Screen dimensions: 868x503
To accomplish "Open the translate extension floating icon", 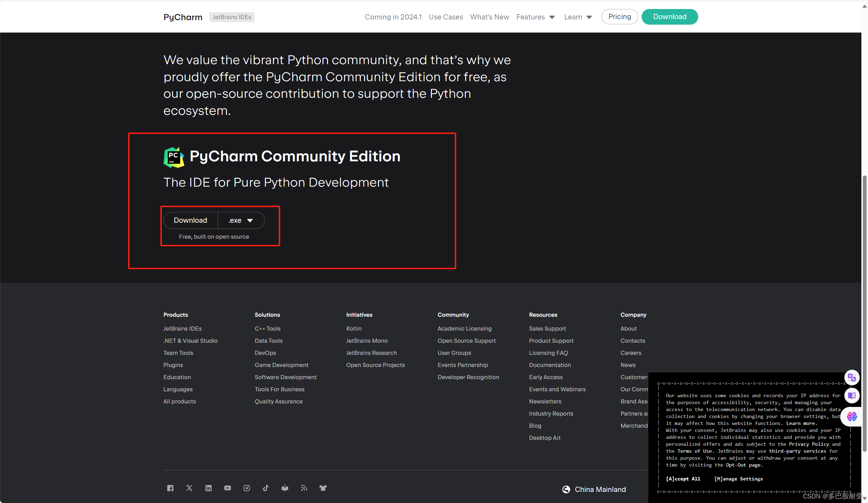I will [x=852, y=377].
